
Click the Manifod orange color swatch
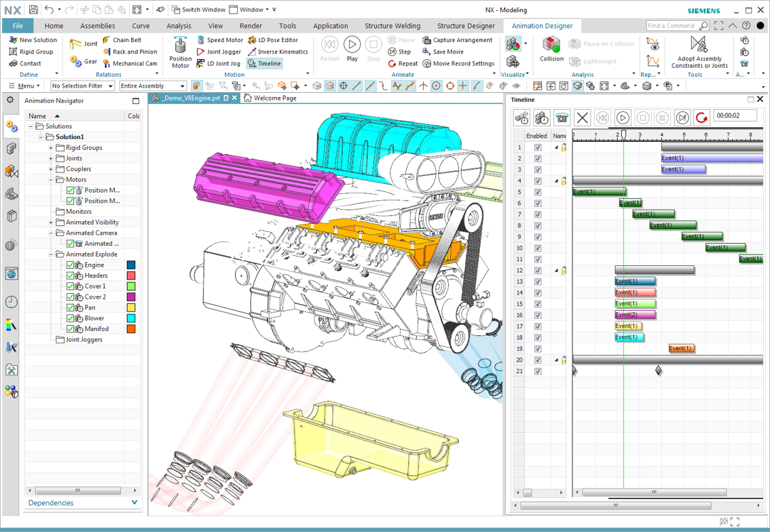click(x=131, y=329)
